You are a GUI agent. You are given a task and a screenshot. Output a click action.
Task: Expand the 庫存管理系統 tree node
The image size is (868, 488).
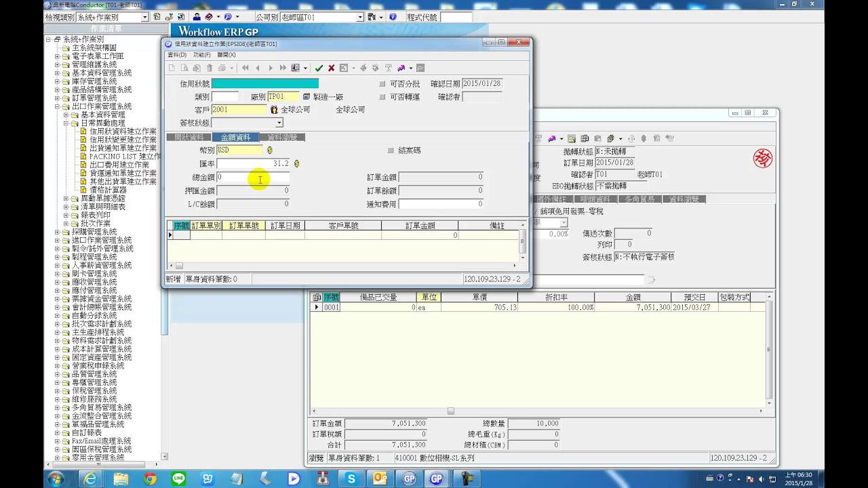coord(58,81)
